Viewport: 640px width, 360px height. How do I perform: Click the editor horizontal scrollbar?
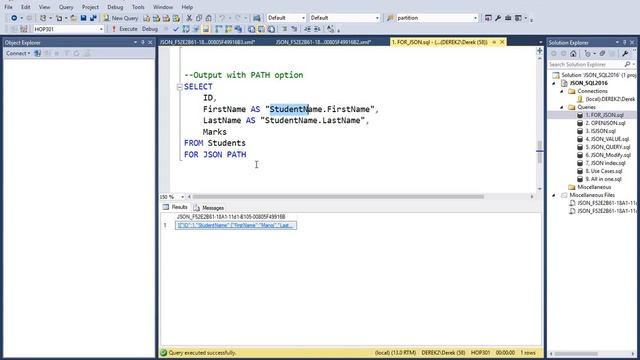(339, 197)
